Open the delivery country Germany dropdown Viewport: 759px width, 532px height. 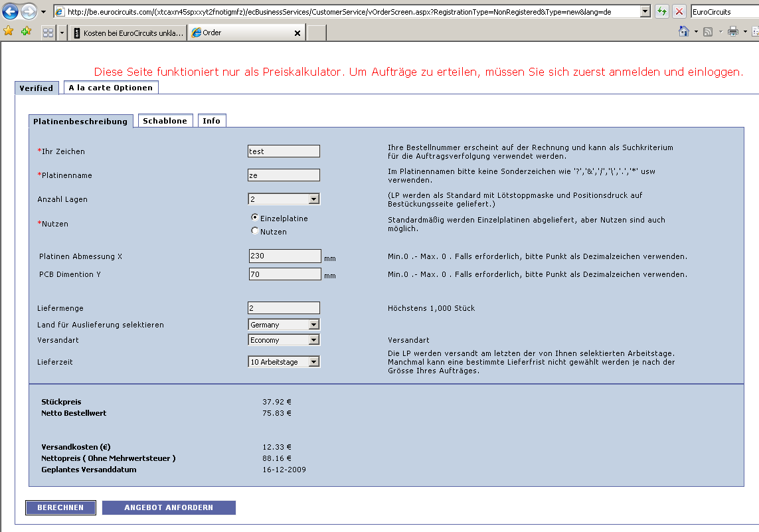(x=284, y=324)
